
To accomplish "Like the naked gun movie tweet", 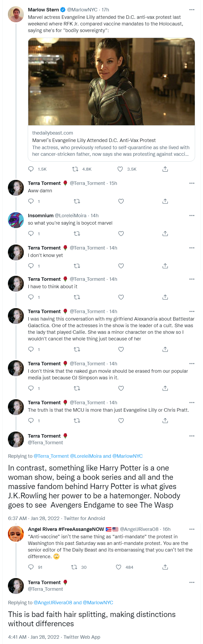I will (x=121, y=388).
